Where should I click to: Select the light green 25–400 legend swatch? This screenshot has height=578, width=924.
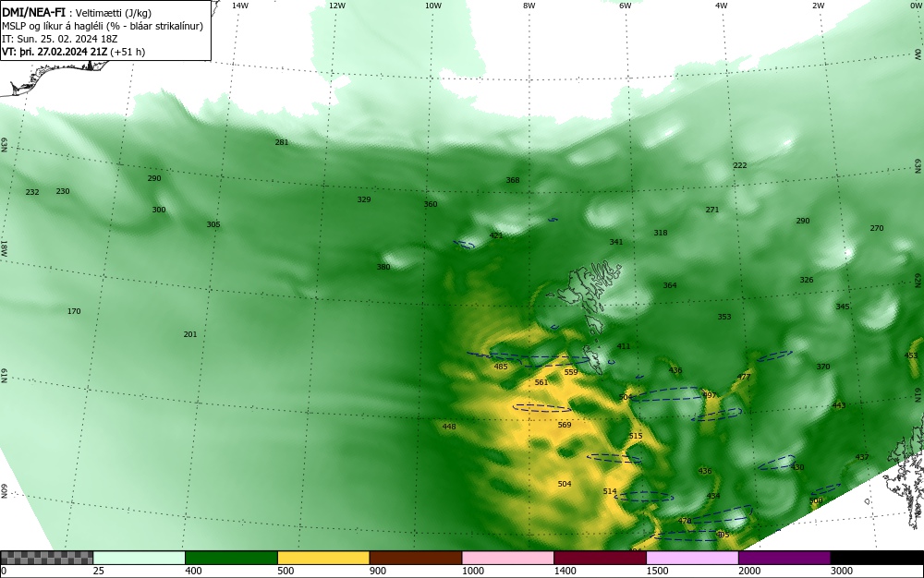pyautogui.click(x=140, y=558)
